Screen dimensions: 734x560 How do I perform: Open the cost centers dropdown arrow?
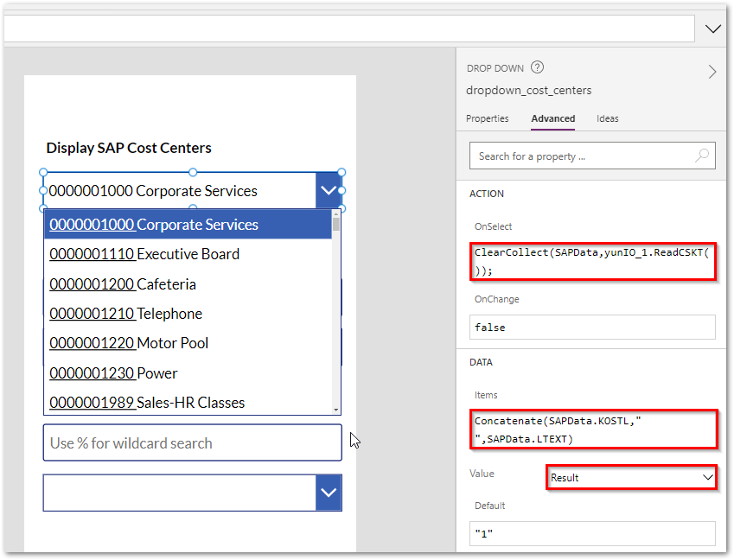[329, 190]
